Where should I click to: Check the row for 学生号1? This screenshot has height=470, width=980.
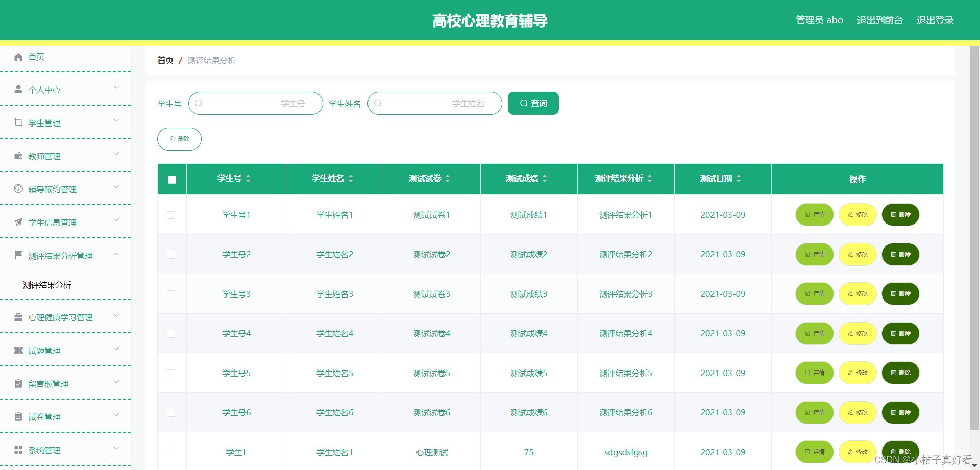click(171, 215)
